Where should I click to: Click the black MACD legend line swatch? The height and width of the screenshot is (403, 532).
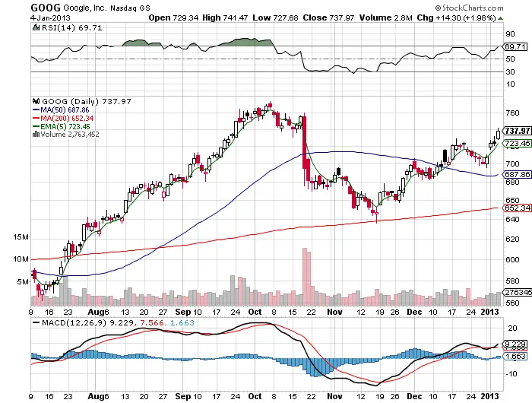(x=36, y=322)
